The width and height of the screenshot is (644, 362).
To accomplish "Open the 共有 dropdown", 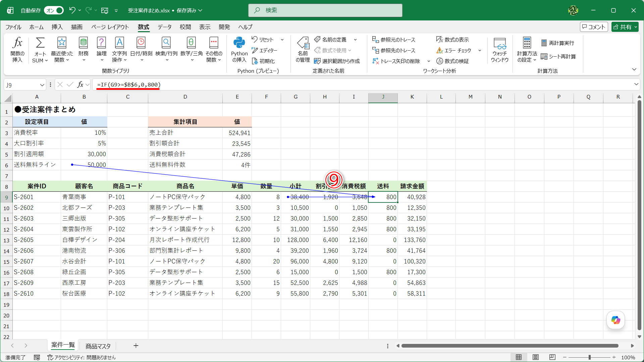I will (625, 27).
